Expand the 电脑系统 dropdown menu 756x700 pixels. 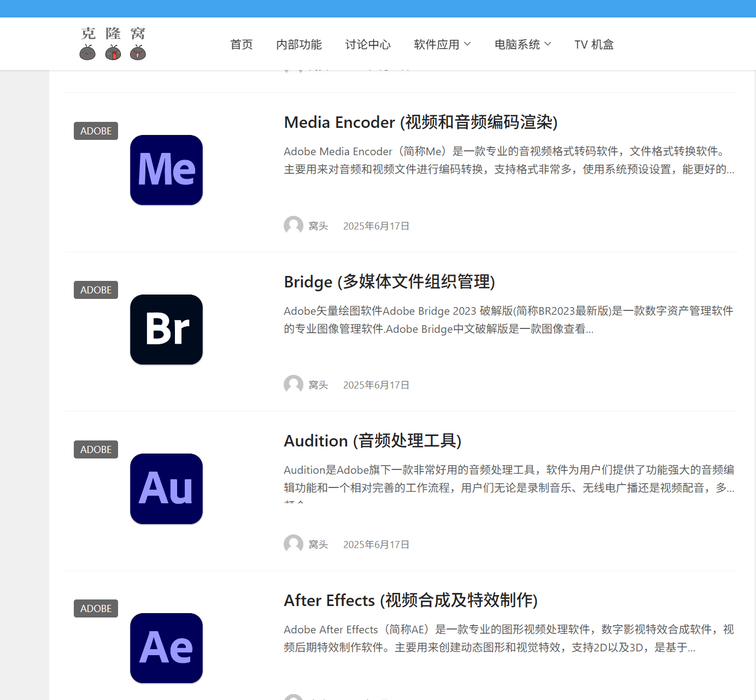(x=523, y=44)
